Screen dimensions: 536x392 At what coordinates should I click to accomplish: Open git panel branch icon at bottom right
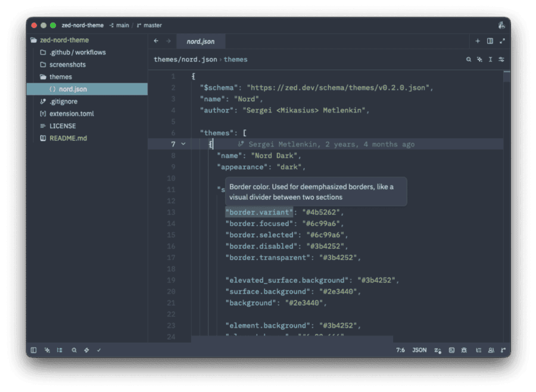[x=503, y=350]
